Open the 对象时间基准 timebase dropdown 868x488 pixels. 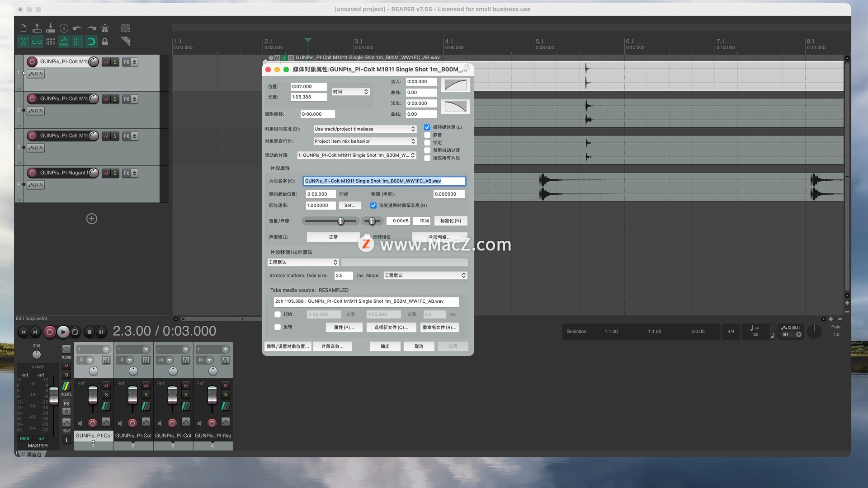click(x=364, y=129)
